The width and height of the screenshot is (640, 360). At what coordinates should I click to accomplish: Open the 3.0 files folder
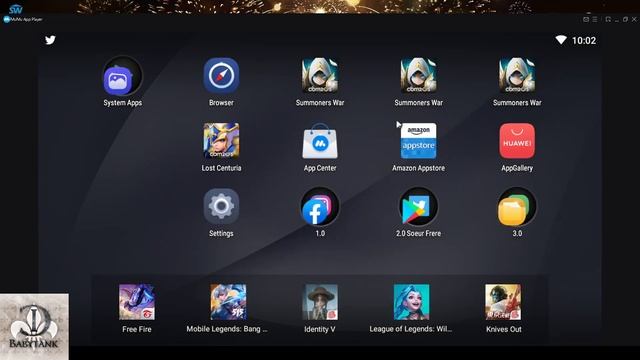(x=517, y=207)
